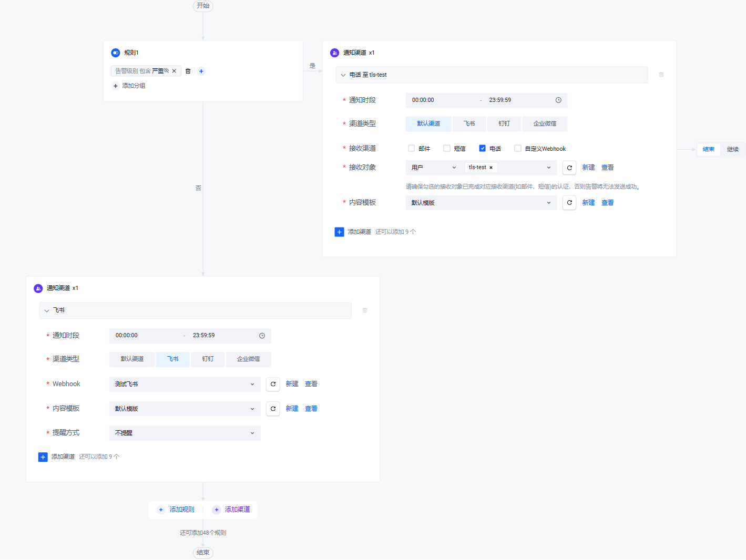
Task: Refresh the Webhook list
Action: click(273, 384)
